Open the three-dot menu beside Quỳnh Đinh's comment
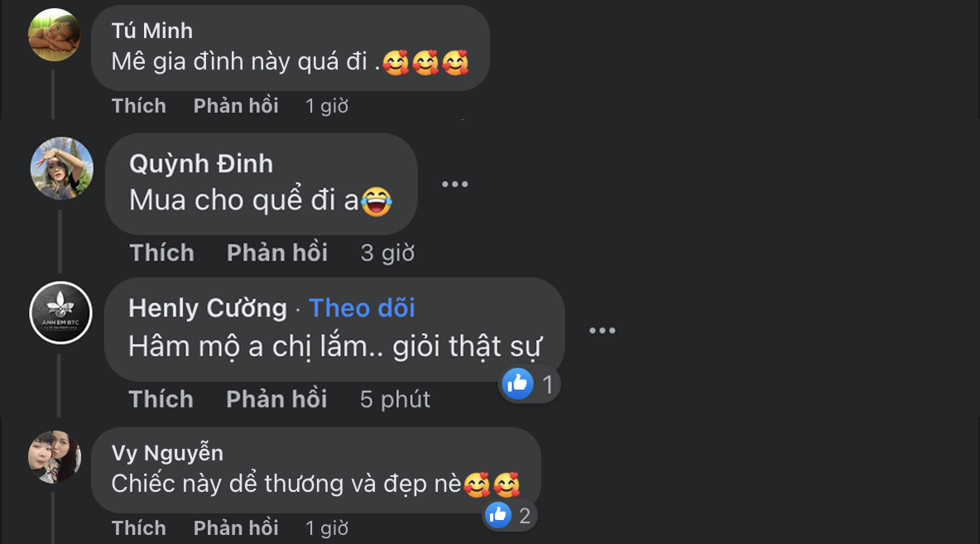Image resolution: width=980 pixels, height=544 pixels. [x=455, y=184]
